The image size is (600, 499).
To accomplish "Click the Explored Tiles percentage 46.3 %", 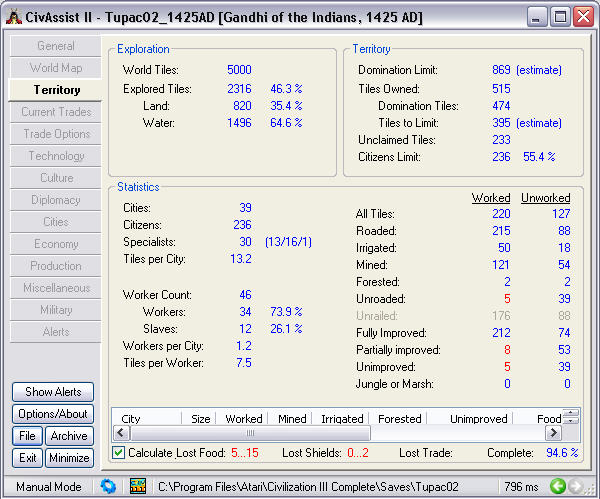I will point(286,88).
